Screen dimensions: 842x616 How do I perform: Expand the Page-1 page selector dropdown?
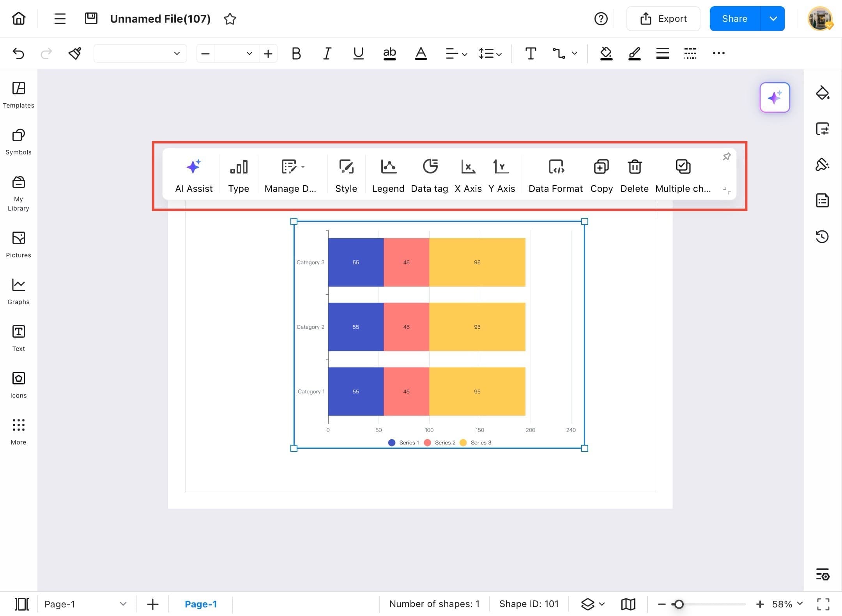(x=123, y=604)
